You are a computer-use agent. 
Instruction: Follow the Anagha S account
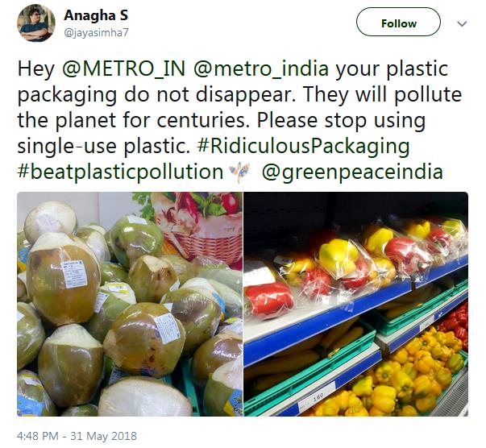398,22
